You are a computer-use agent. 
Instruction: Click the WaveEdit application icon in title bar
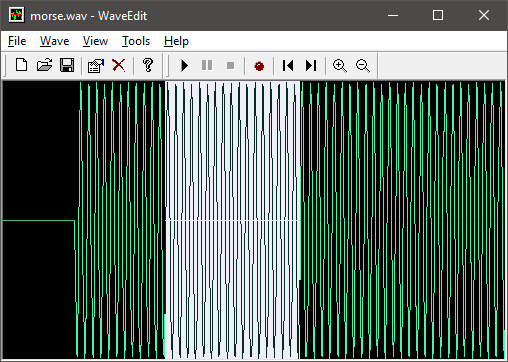[x=16, y=15]
